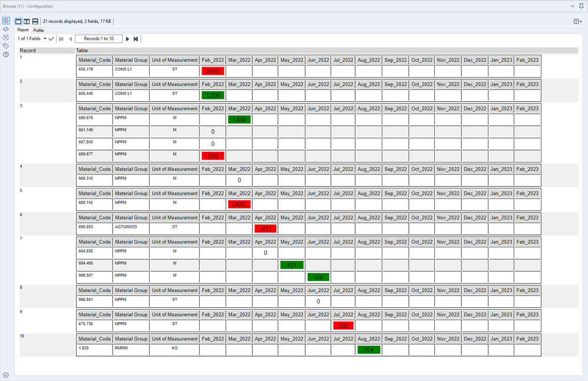Open the Configuration gear panel icon
The height and width of the screenshot is (381, 588).
(x=6, y=21)
